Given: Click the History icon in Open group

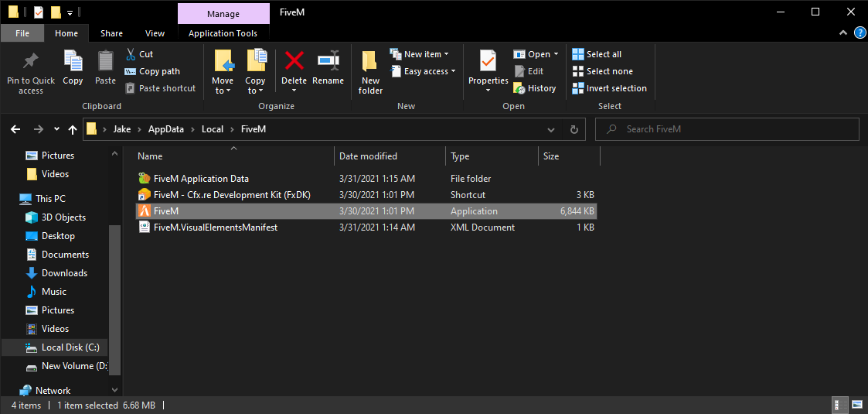Looking at the screenshot, I should coord(519,88).
